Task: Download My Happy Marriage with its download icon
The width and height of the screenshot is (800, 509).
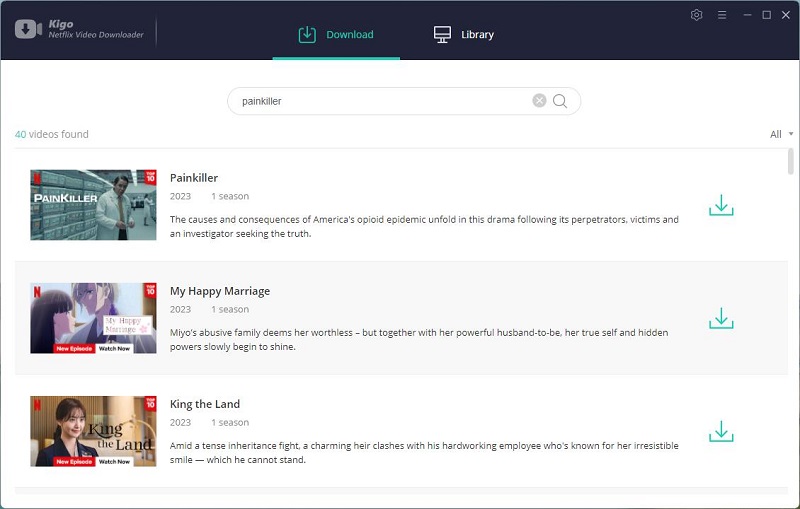Action: (721, 318)
